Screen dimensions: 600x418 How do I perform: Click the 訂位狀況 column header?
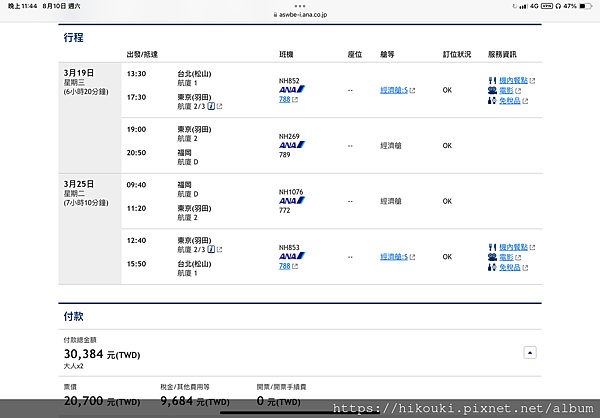click(457, 54)
